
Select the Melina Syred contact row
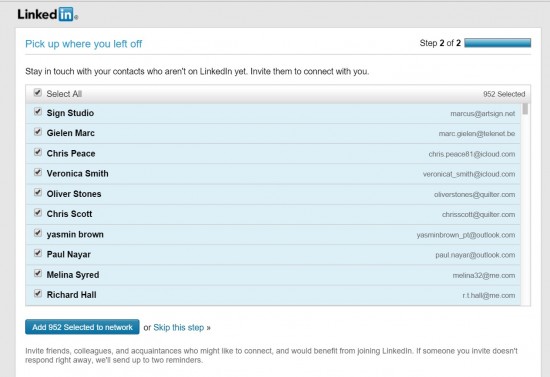coord(273,275)
